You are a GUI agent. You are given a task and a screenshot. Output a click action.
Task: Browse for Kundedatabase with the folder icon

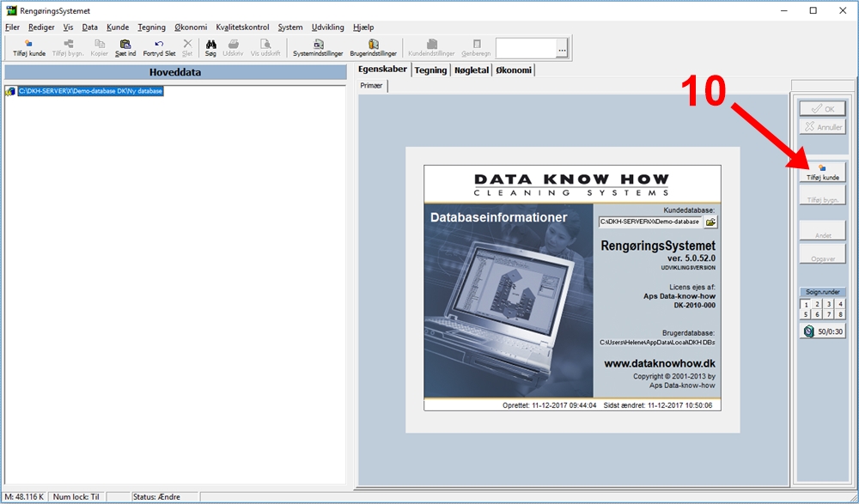[710, 222]
